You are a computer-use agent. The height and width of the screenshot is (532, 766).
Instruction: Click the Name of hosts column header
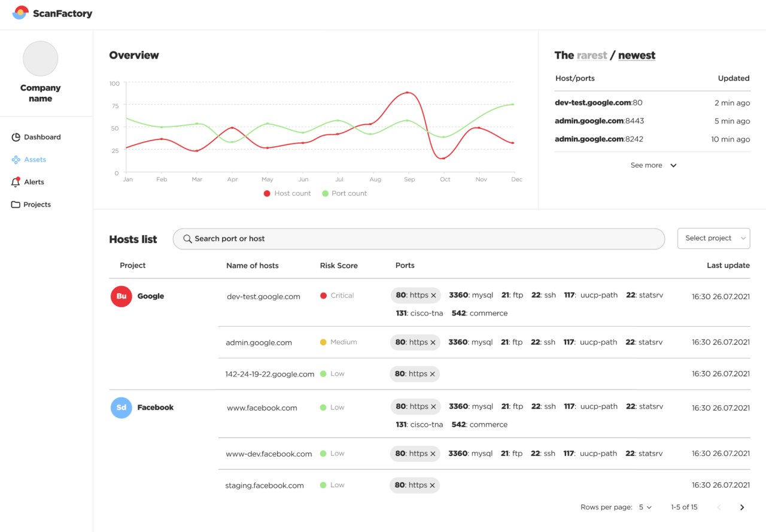(x=253, y=266)
